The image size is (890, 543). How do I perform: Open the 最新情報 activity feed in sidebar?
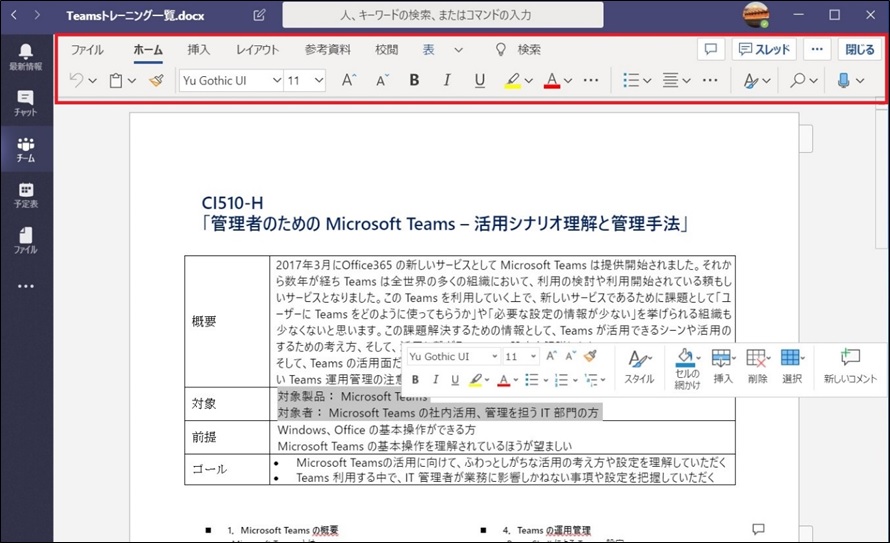(26, 57)
